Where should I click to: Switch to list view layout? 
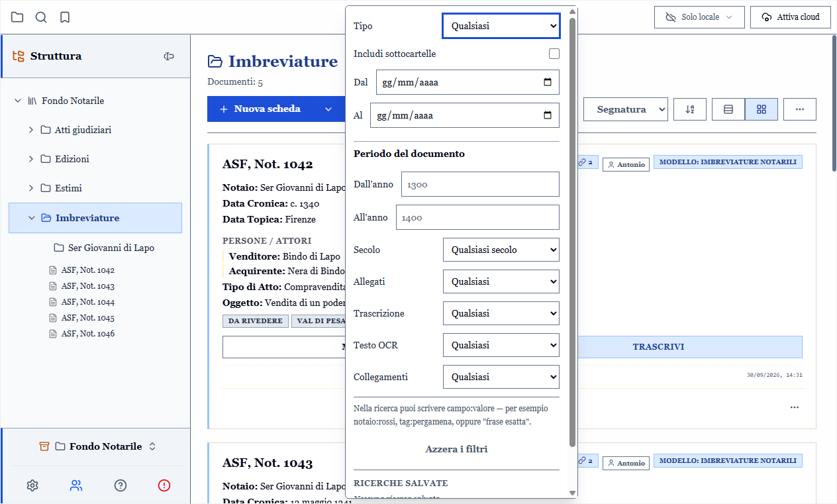coord(728,109)
